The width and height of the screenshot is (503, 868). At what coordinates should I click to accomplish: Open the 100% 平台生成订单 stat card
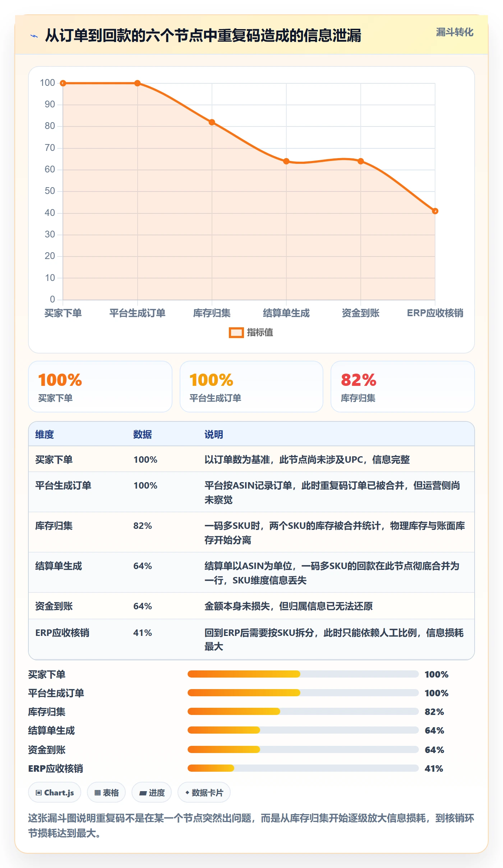251,387
